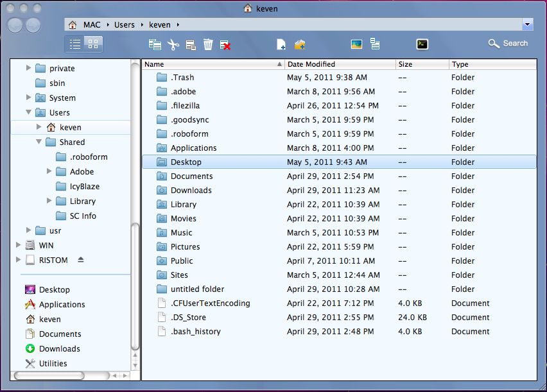The image size is (547, 392).
Task: Eject the RISTOM volume
Action: coord(80,260)
